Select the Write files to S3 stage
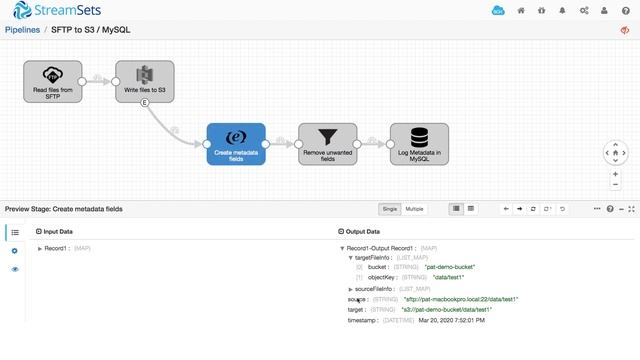Image resolution: width=640 pixels, height=360 pixels. [145, 82]
